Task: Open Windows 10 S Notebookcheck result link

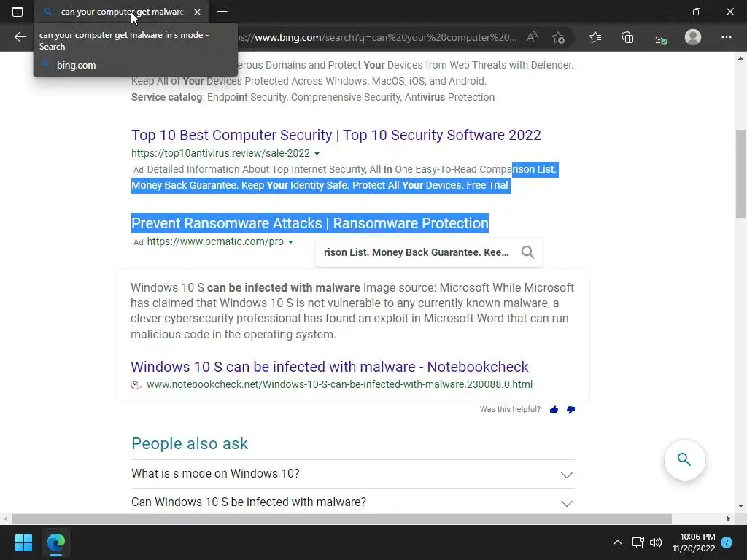Action: click(x=329, y=367)
